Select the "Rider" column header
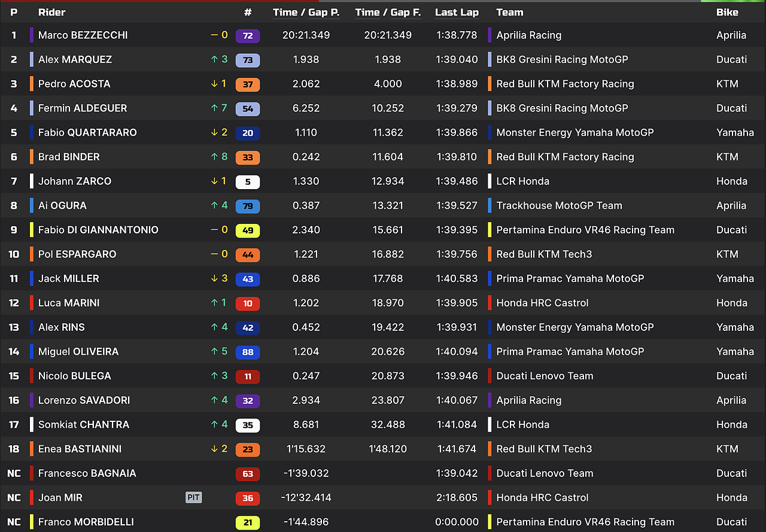 [x=51, y=12]
